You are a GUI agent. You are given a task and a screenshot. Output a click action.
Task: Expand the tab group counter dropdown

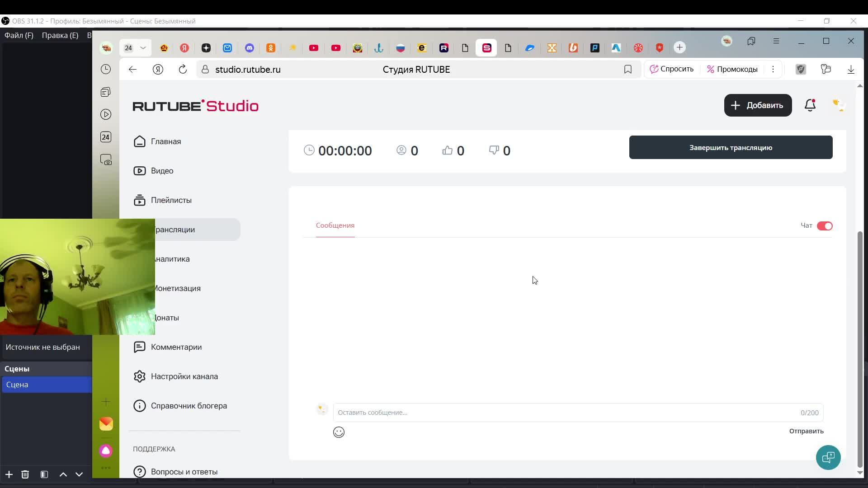pyautogui.click(x=143, y=48)
